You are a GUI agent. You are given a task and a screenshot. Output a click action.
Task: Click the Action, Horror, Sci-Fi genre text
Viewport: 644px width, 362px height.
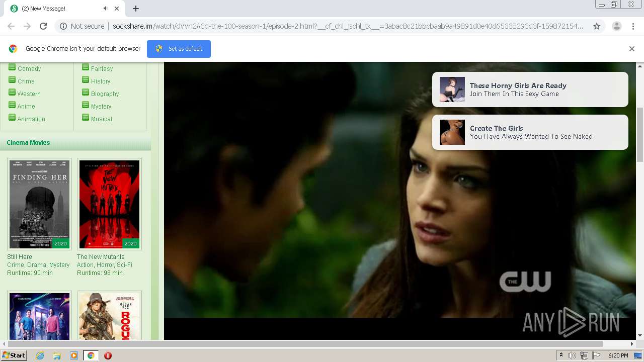pos(105,265)
